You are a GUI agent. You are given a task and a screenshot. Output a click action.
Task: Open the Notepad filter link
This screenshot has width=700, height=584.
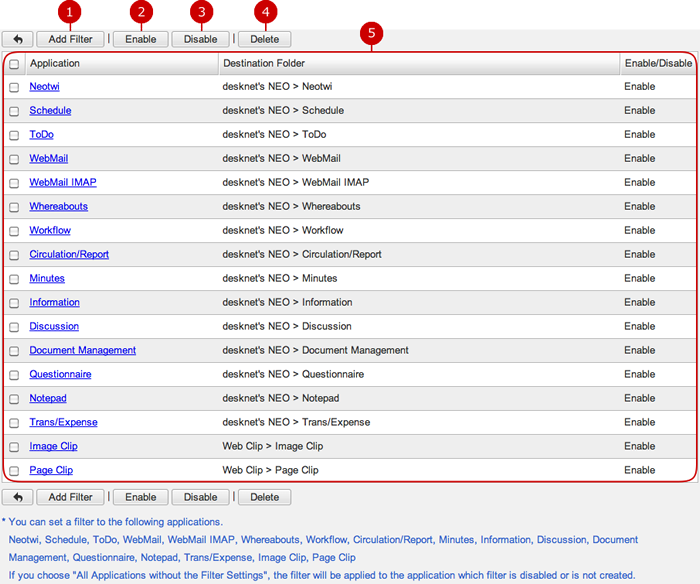point(48,398)
